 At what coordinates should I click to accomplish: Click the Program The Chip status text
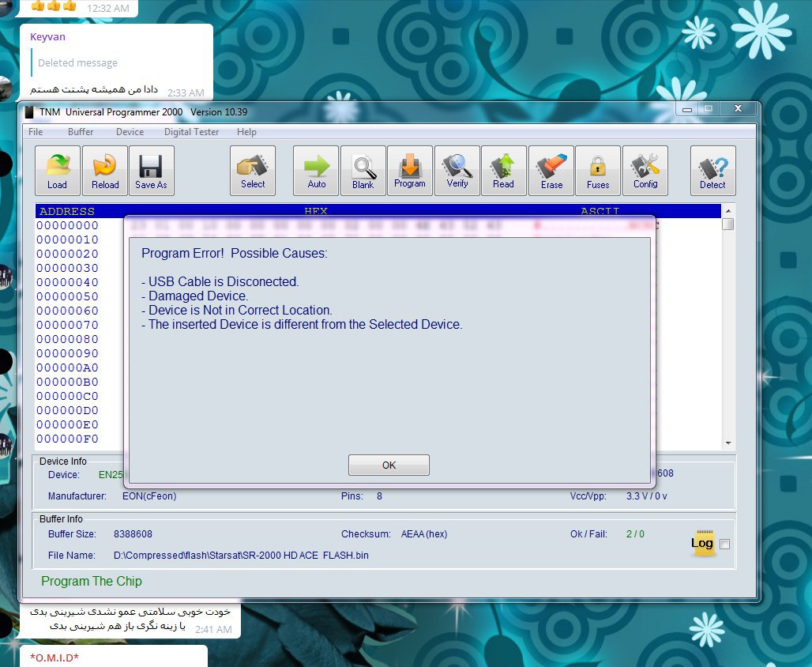pyautogui.click(x=92, y=581)
